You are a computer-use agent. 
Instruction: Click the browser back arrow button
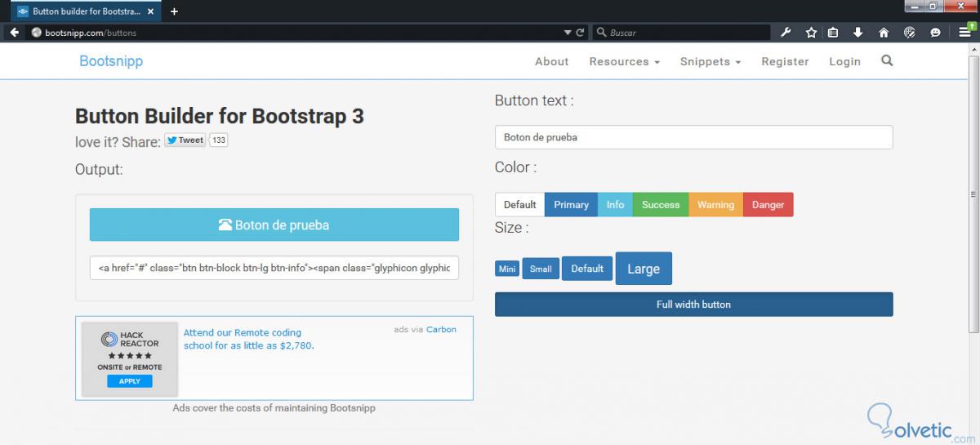(x=14, y=33)
